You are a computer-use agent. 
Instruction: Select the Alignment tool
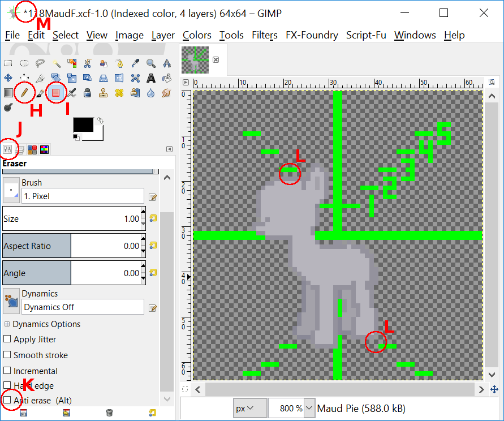coord(24,78)
